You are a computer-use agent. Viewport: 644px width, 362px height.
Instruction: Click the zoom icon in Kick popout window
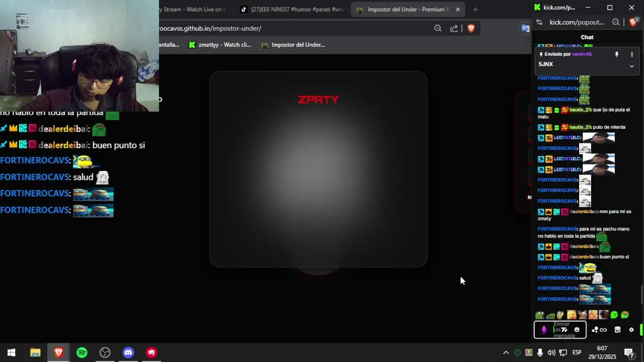click(616, 22)
